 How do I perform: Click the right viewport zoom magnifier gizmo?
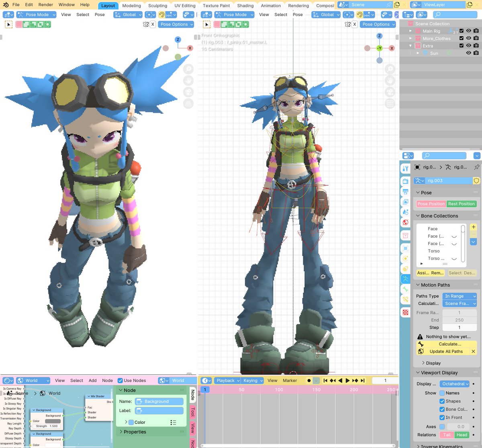[x=390, y=69]
